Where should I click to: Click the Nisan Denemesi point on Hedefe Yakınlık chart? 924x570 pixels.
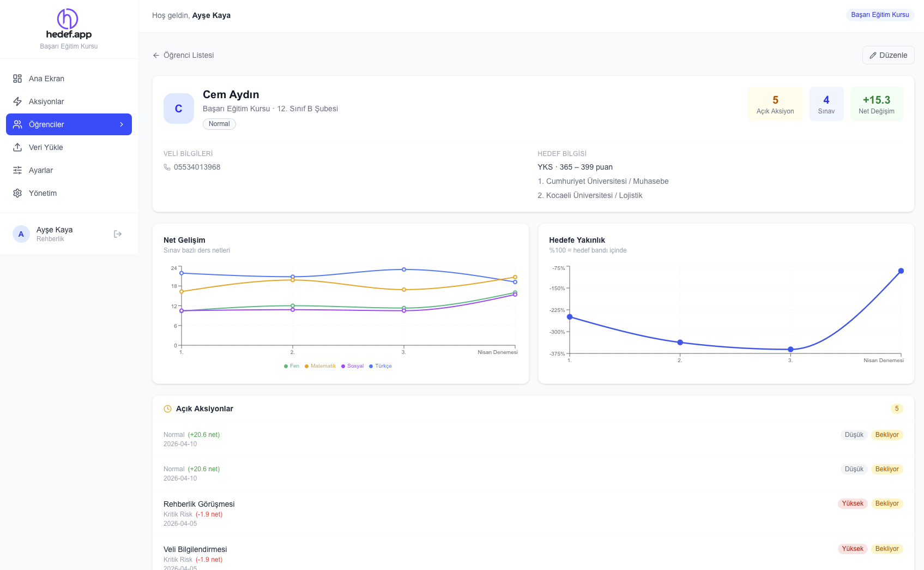901,271
